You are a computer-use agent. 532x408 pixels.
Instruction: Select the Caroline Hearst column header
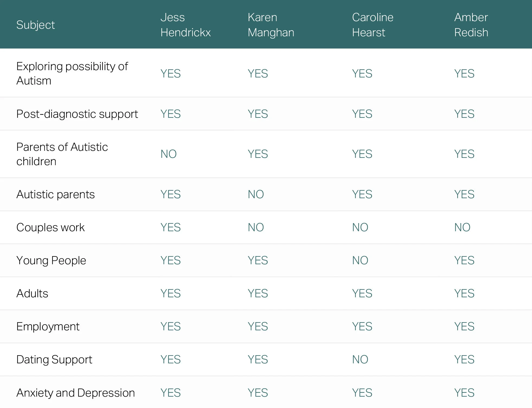click(372, 25)
